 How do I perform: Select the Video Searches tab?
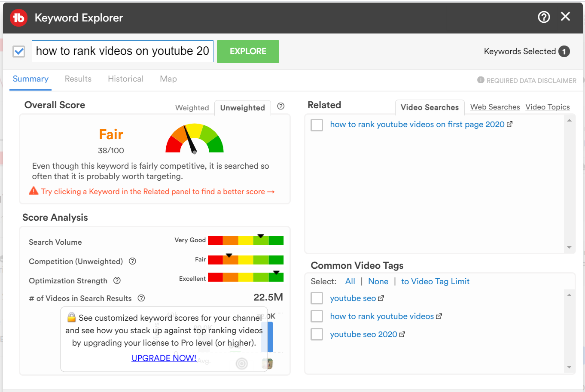tap(430, 107)
